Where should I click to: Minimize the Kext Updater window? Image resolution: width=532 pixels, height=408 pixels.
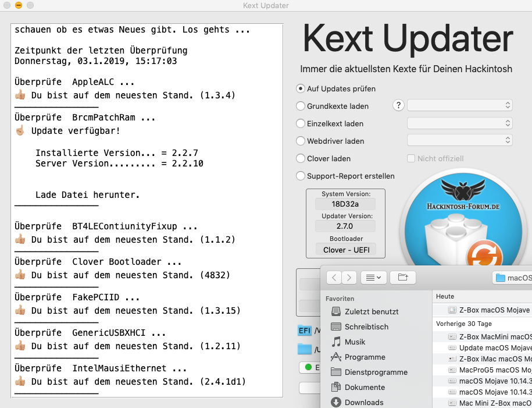[x=19, y=5]
